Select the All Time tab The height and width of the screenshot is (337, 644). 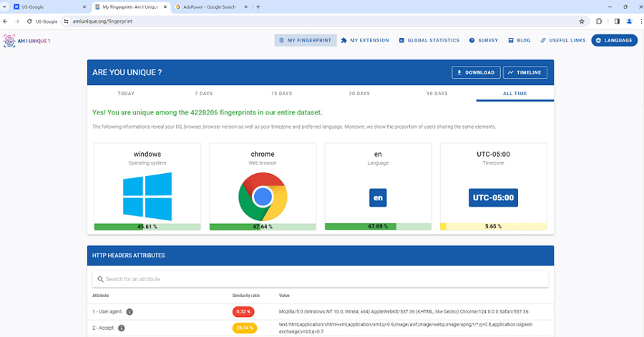(x=515, y=94)
